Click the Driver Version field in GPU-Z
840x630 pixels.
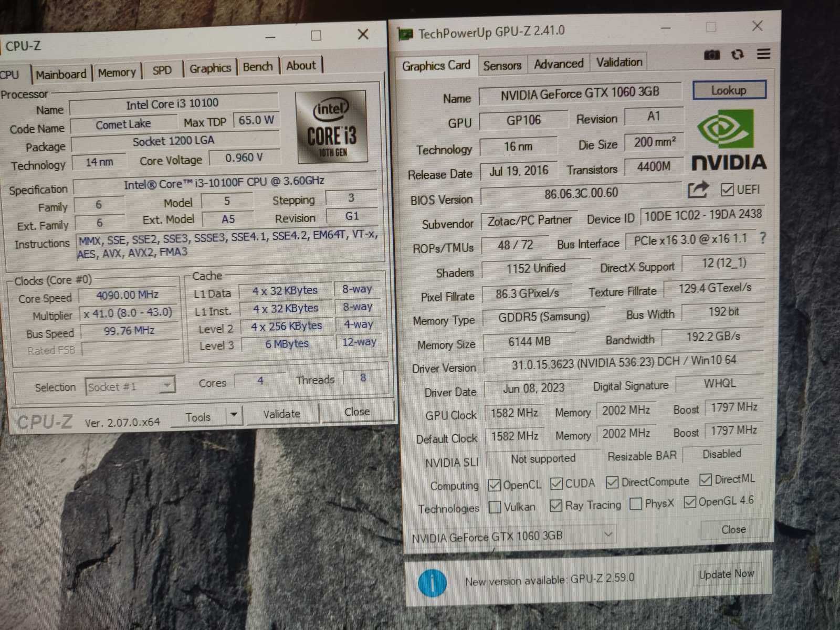click(x=624, y=362)
